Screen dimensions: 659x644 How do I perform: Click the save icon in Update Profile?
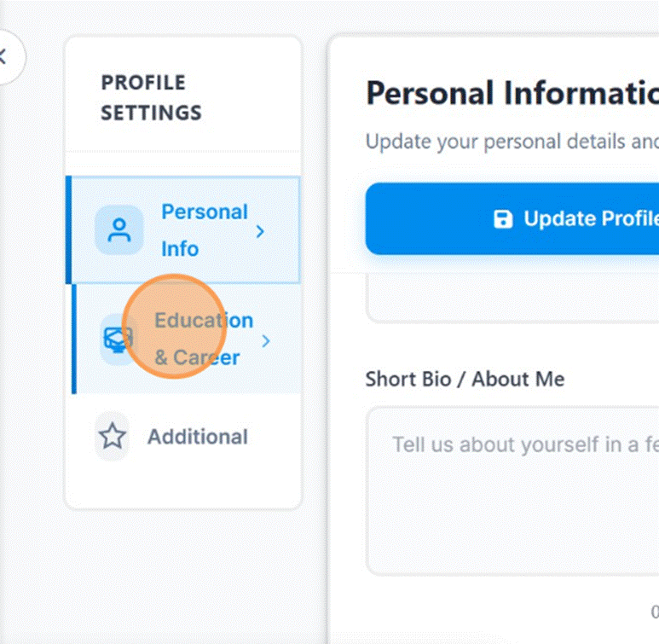[x=504, y=219]
